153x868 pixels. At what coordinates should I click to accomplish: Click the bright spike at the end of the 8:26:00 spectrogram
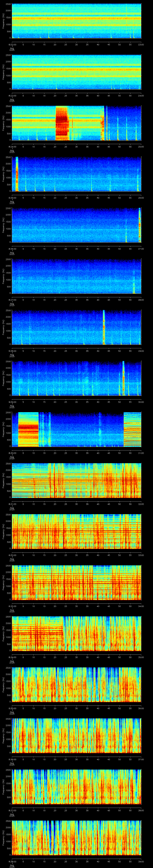point(139,225)
